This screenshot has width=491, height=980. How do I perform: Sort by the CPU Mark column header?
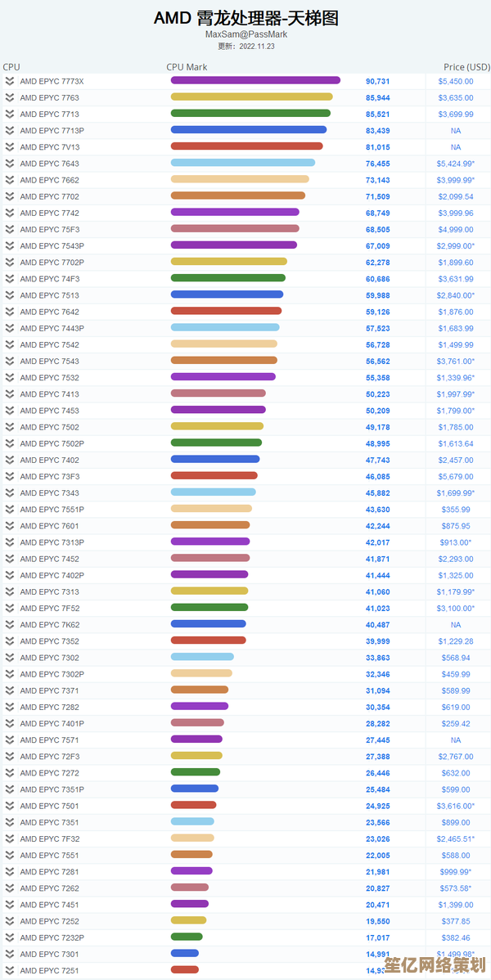(187, 67)
